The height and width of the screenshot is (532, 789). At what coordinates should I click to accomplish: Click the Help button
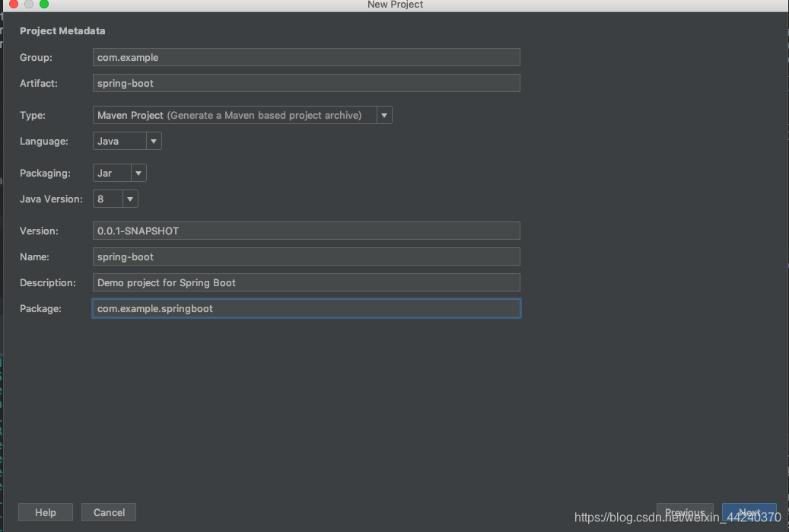(46, 512)
